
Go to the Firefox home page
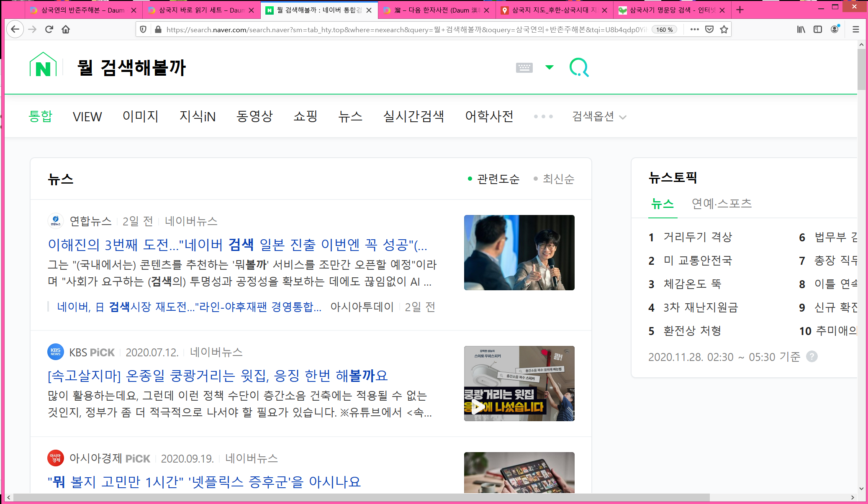(x=66, y=29)
